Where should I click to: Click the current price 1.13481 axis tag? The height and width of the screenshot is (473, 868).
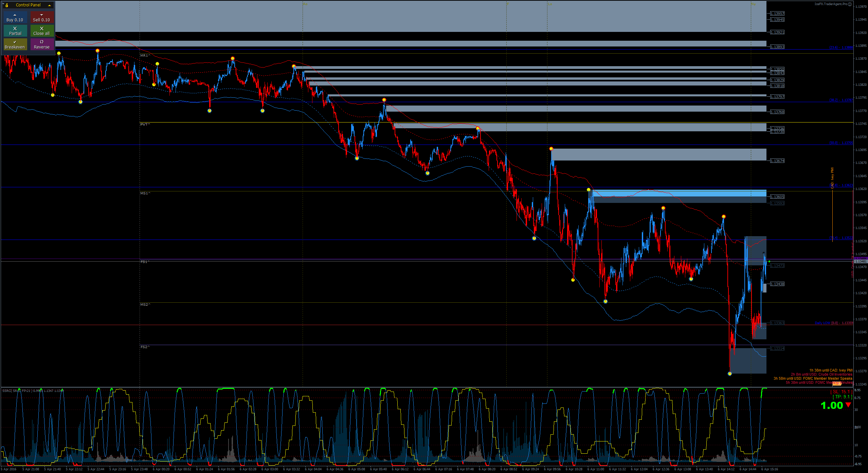click(861, 261)
